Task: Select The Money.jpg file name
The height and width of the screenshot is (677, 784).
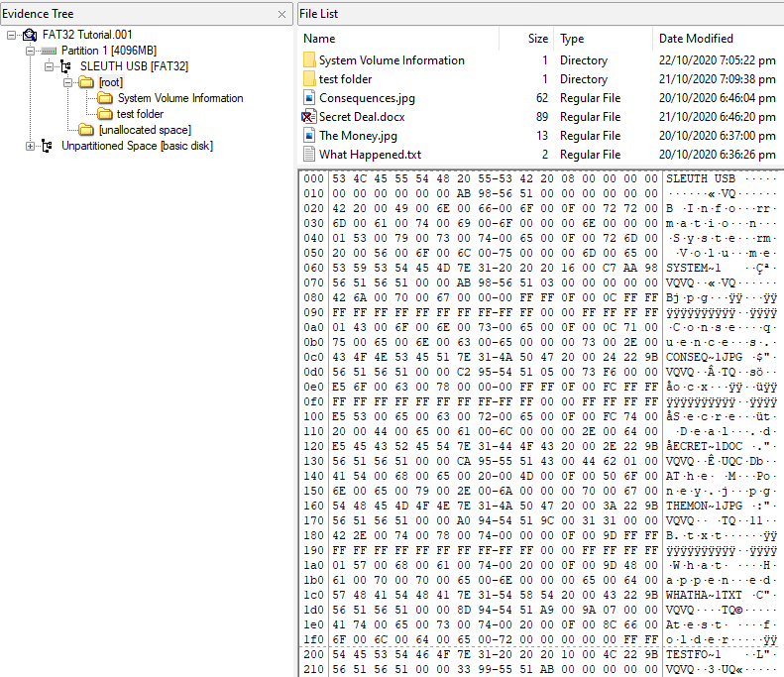Action: pyautogui.click(x=358, y=136)
